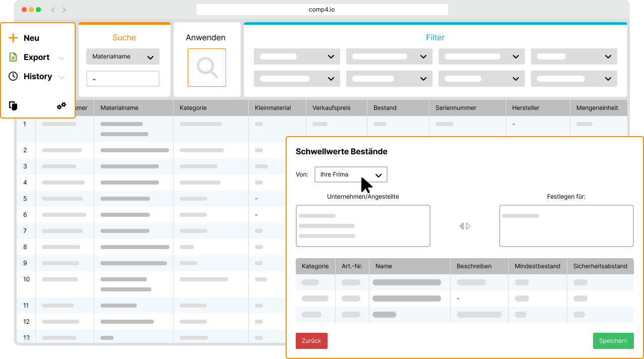Click the Mindestbestand column header
This screenshot has width=644, height=359.
[538, 266]
